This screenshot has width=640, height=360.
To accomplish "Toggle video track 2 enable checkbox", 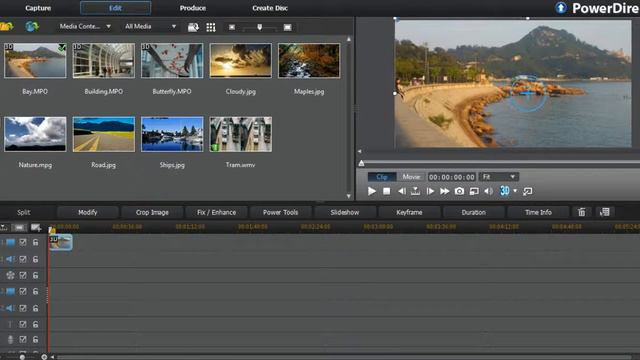I will pyautogui.click(x=23, y=291).
